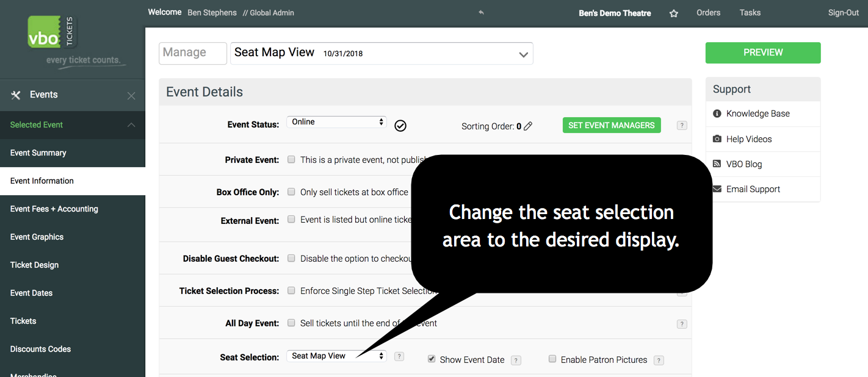The image size is (868, 377).
Task: Click the Sign-Out link
Action: [x=844, y=13]
